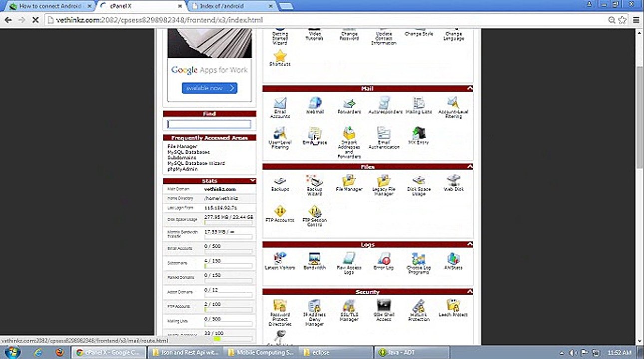This screenshot has height=359, width=644.
Task: Collapse the Files section
Action: 470,167
